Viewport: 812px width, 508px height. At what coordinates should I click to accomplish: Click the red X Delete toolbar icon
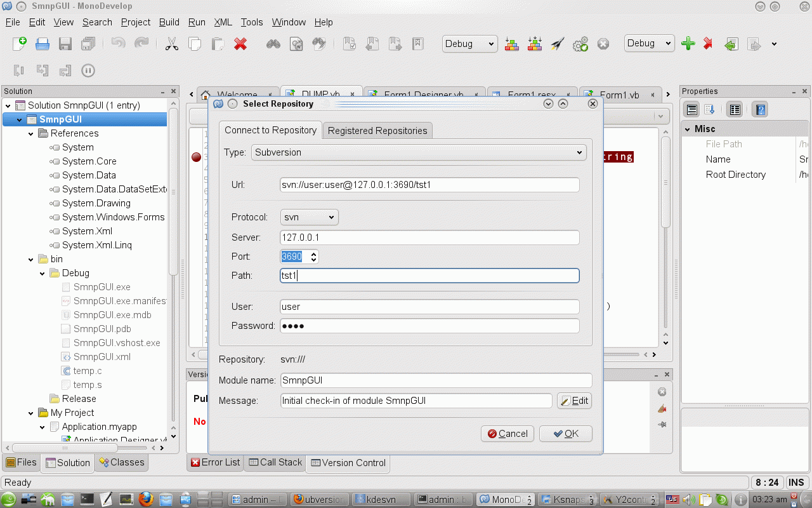pyautogui.click(x=240, y=44)
